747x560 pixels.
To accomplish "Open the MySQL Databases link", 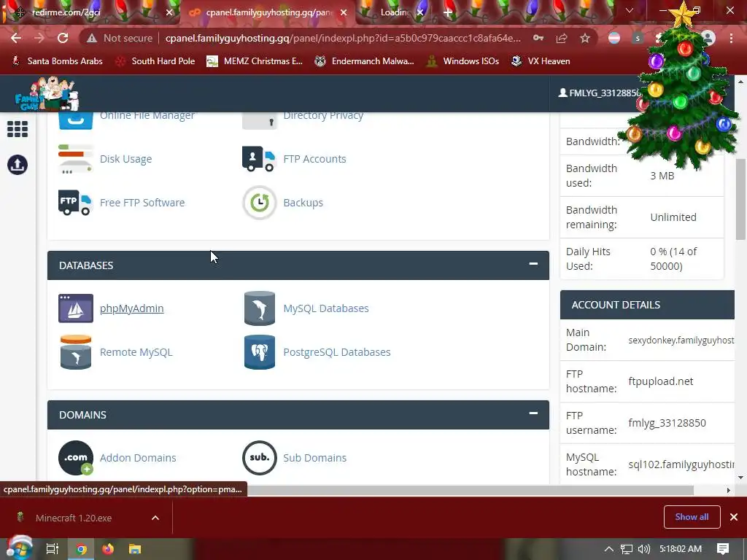I will point(326,308).
